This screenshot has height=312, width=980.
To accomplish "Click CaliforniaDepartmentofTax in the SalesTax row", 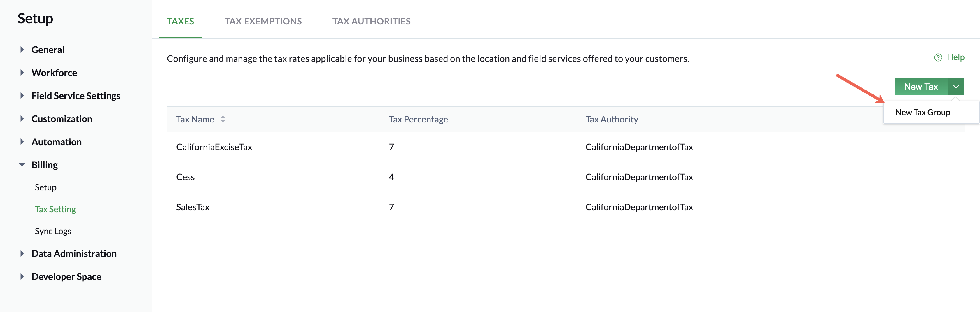I will click(639, 207).
